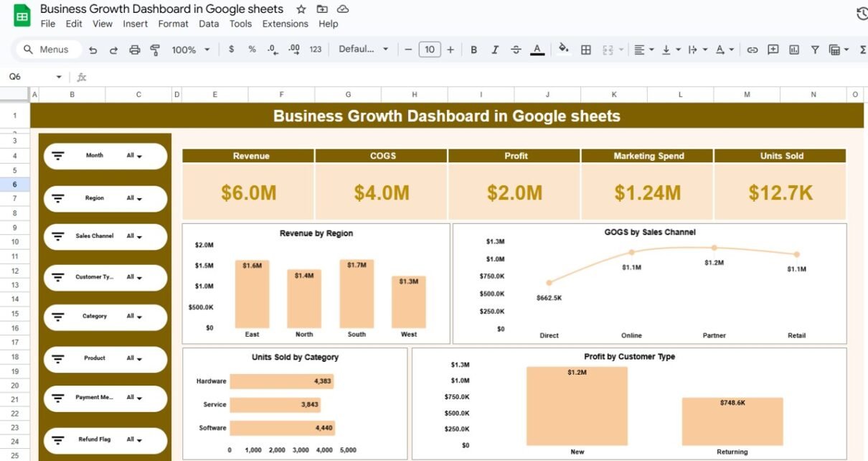Click the Menus search button

click(x=46, y=50)
